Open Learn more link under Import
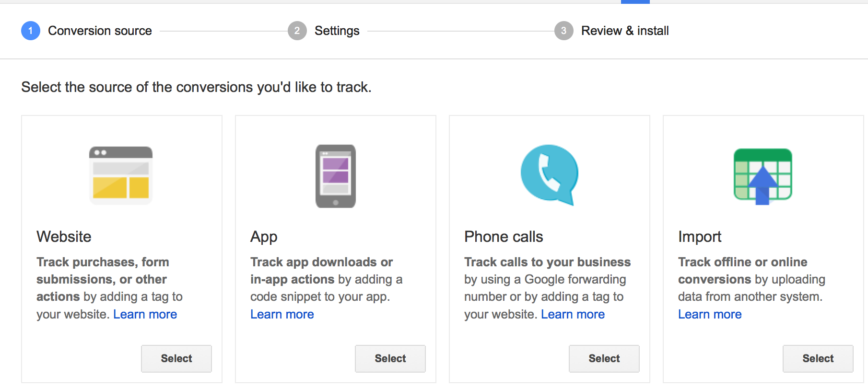The width and height of the screenshot is (868, 387). pyautogui.click(x=710, y=314)
